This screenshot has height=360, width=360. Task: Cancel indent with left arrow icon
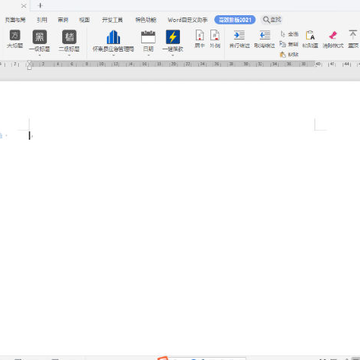265,35
